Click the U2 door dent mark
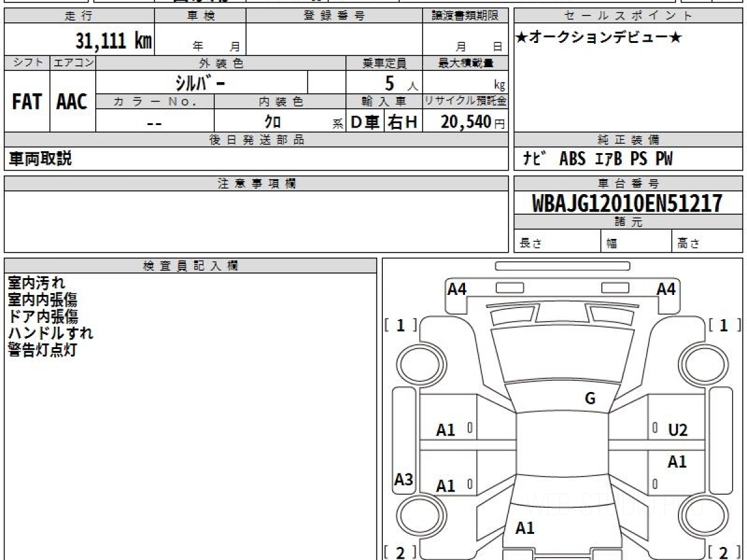 pyautogui.click(x=678, y=430)
